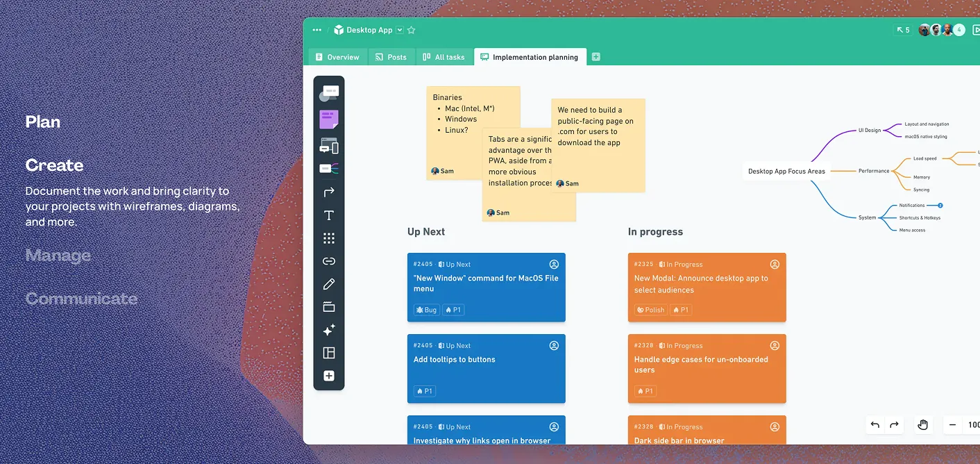Open Investigate why links open in browser card
Viewport: 980px width, 464px height.
coord(487,430)
